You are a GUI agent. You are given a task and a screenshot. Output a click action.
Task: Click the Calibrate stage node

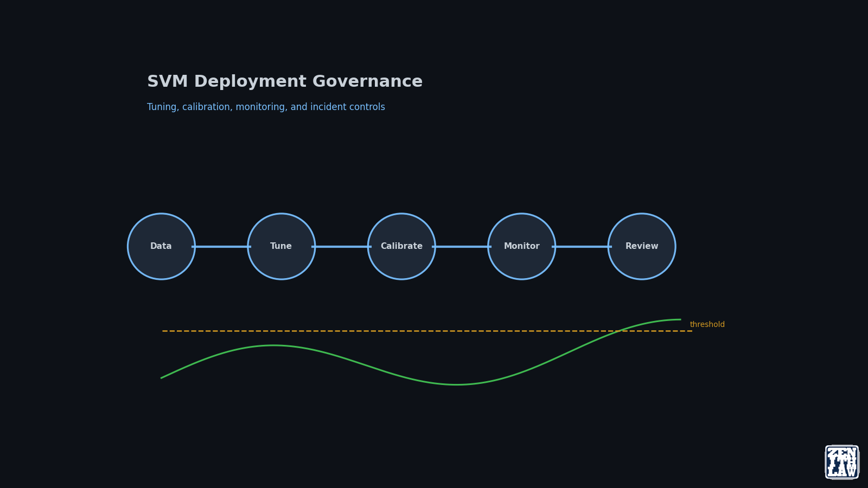click(x=401, y=246)
